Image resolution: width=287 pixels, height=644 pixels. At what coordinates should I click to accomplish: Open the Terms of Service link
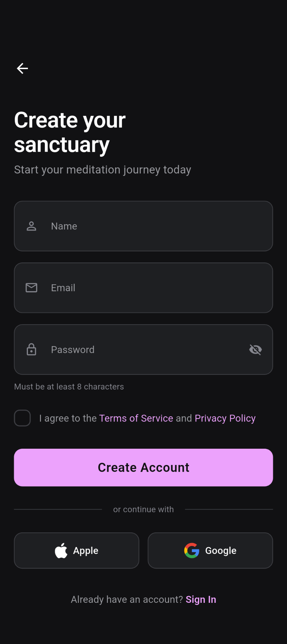tap(136, 418)
